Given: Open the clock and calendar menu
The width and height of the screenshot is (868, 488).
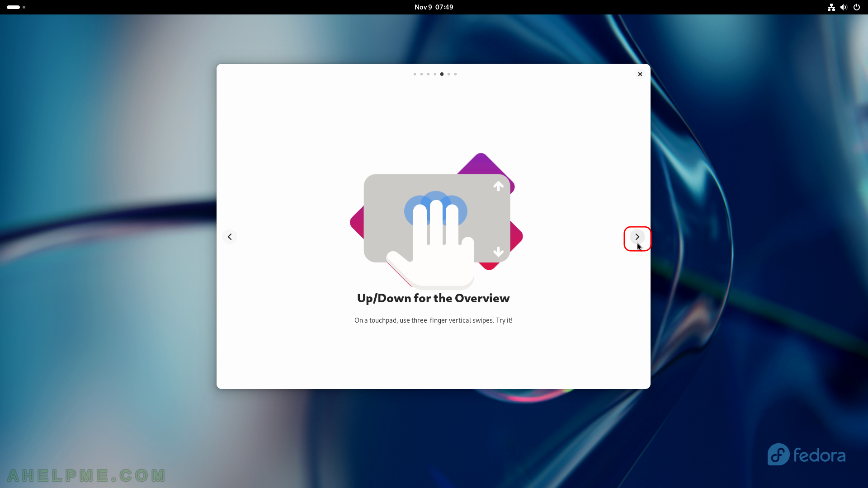Looking at the screenshot, I should coord(434,7).
